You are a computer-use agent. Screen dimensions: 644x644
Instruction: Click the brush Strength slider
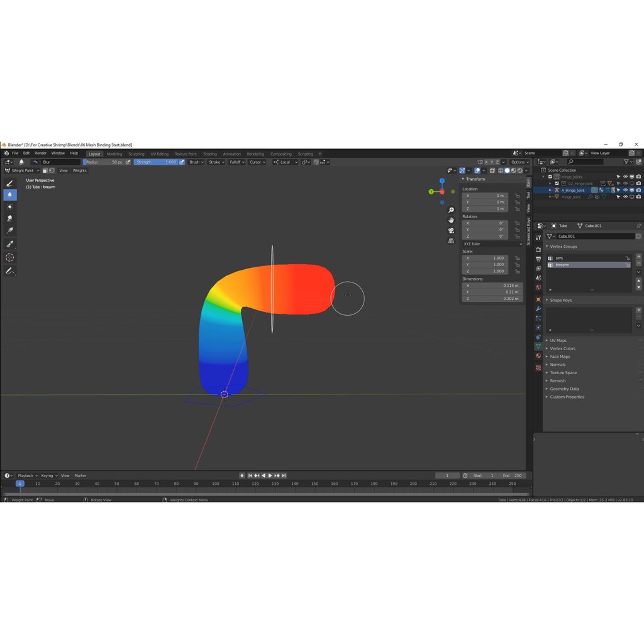pyautogui.click(x=156, y=162)
